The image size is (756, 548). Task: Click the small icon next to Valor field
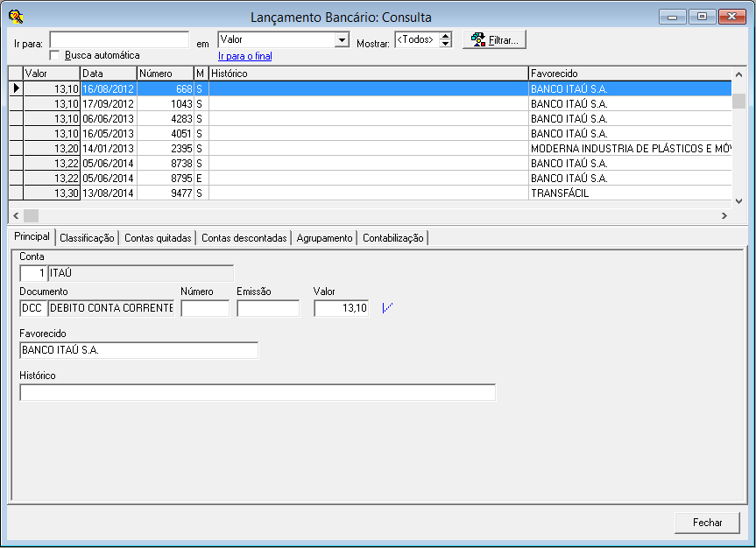click(x=388, y=307)
